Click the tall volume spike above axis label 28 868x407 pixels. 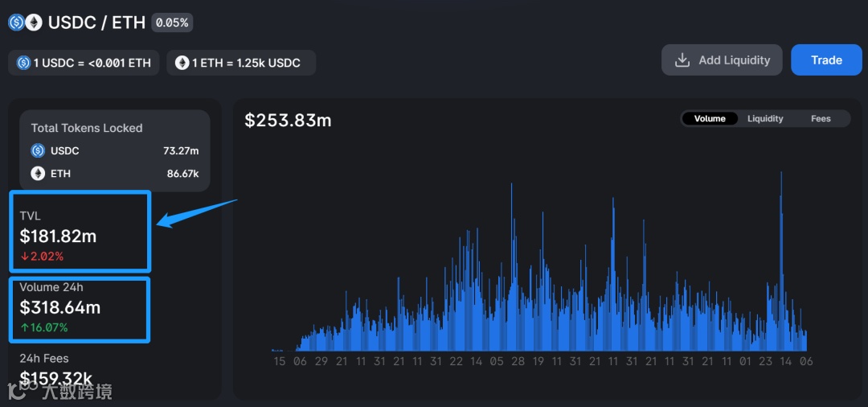(x=511, y=265)
